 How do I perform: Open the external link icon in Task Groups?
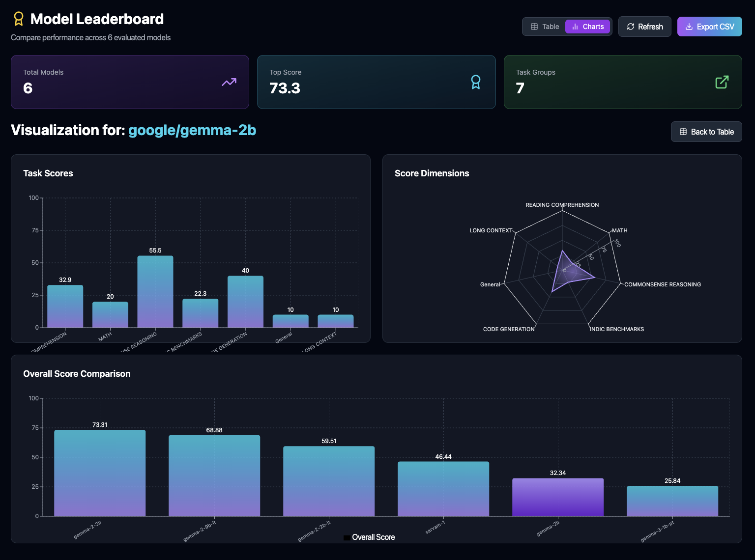pos(722,82)
